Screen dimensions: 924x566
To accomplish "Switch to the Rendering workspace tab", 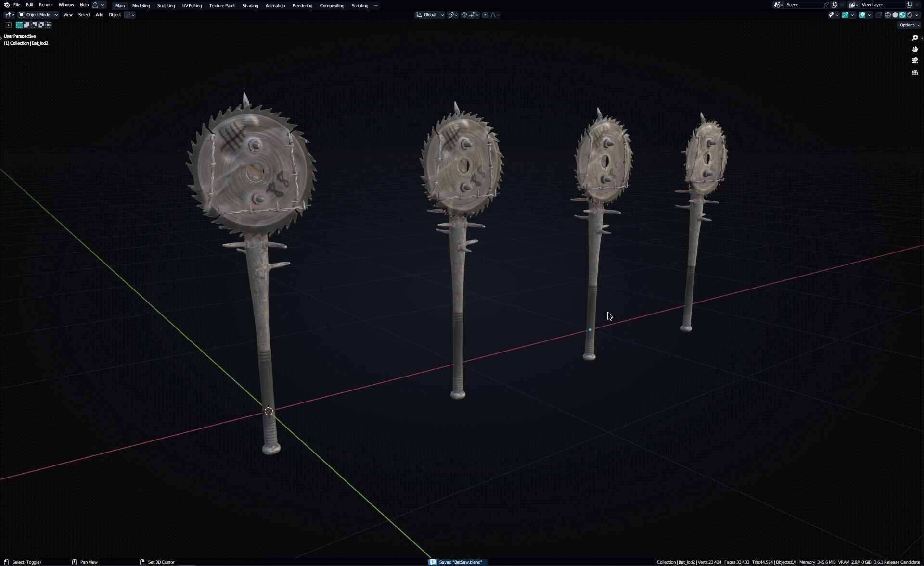I will (x=303, y=6).
